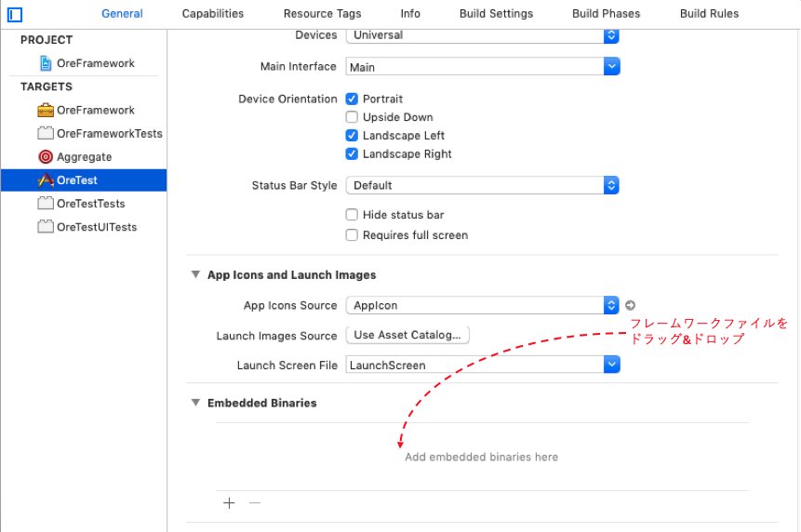Select the OreTestTests target

[x=90, y=204]
